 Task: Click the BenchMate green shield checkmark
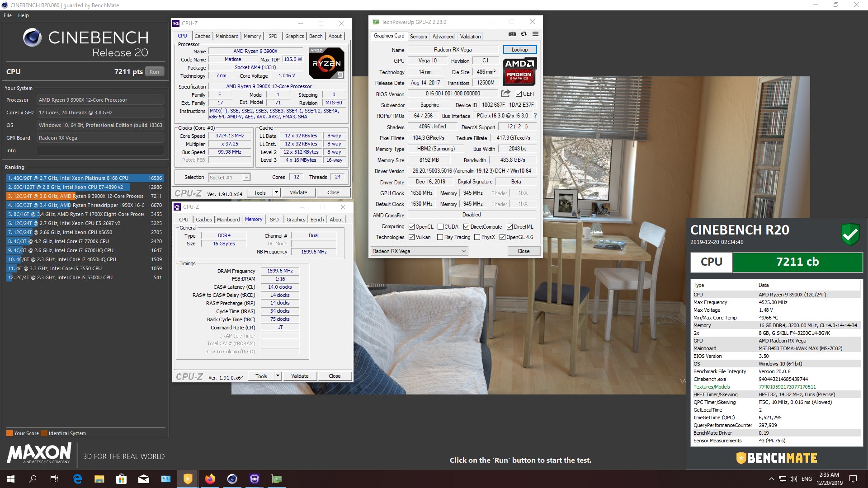click(850, 234)
